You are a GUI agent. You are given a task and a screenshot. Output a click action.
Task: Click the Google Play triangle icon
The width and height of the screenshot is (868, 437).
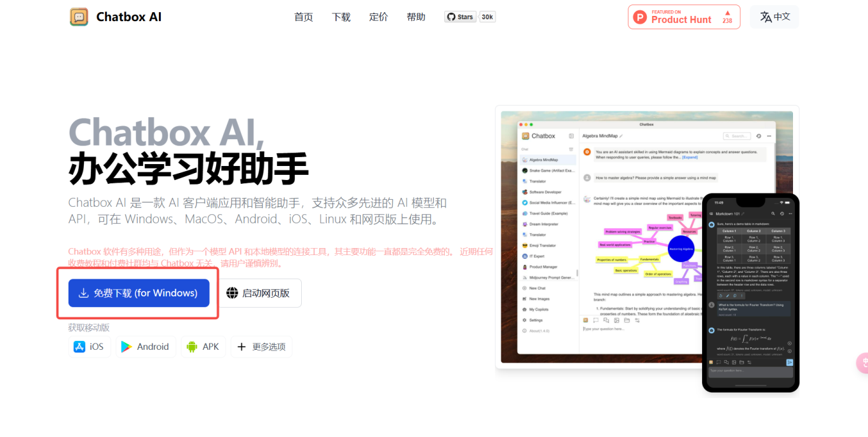pyautogui.click(x=126, y=347)
